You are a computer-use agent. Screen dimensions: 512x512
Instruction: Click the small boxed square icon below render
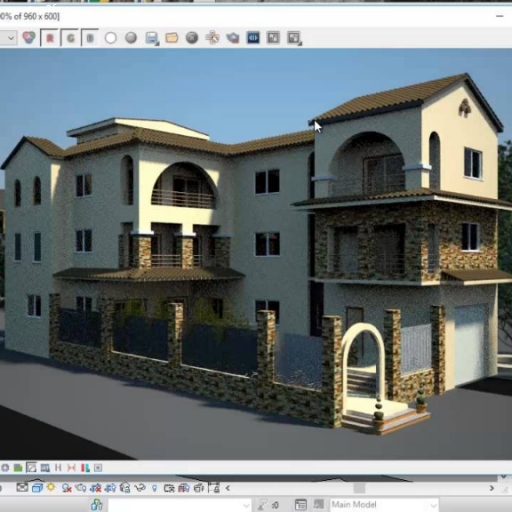[x=98, y=468]
